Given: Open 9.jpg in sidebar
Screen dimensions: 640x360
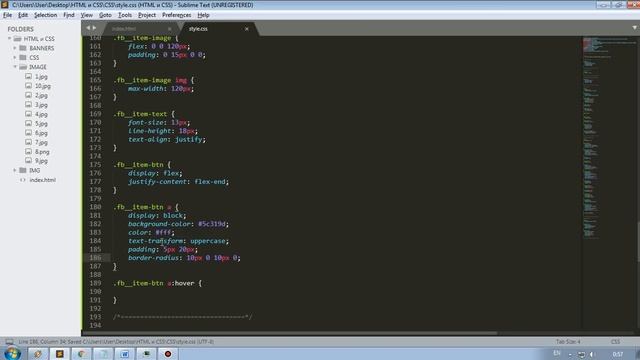Looking at the screenshot, I should click(x=41, y=161).
